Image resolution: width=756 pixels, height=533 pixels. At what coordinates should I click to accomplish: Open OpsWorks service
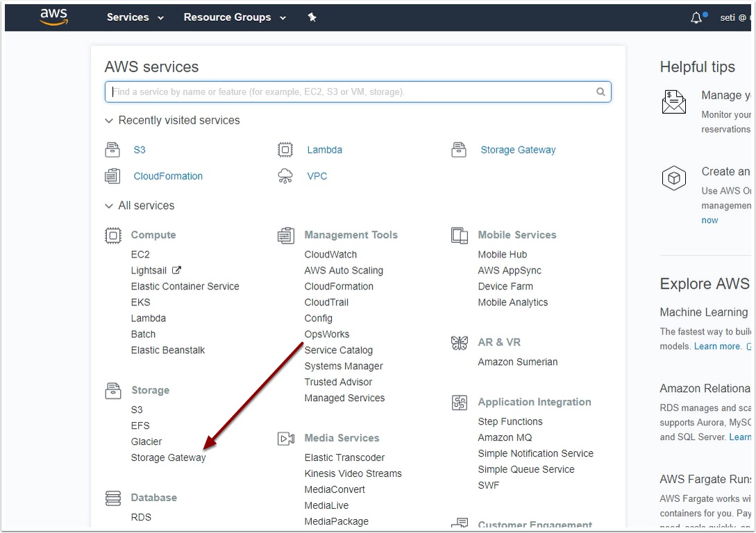pos(327,334)
